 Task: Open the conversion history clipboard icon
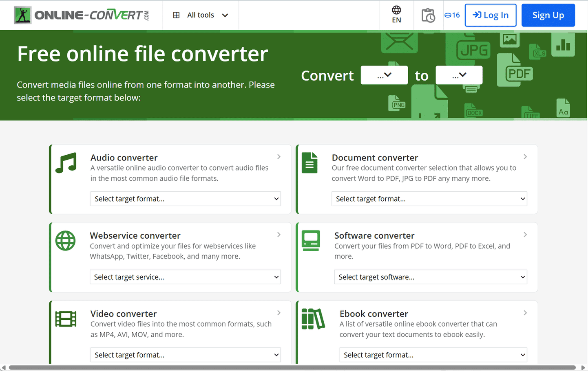point(429,15)
